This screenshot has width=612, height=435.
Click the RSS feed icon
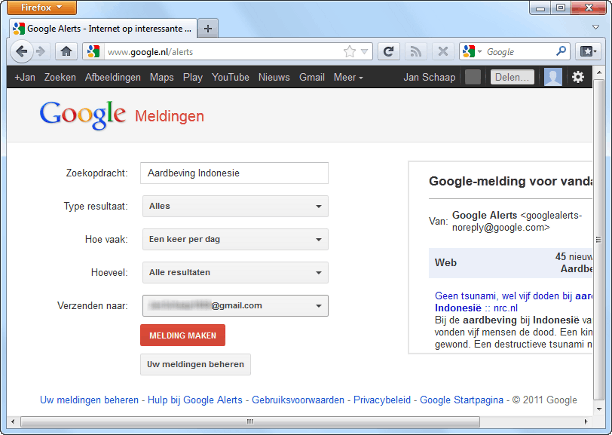pyautogui.click(x=416, y=51)
